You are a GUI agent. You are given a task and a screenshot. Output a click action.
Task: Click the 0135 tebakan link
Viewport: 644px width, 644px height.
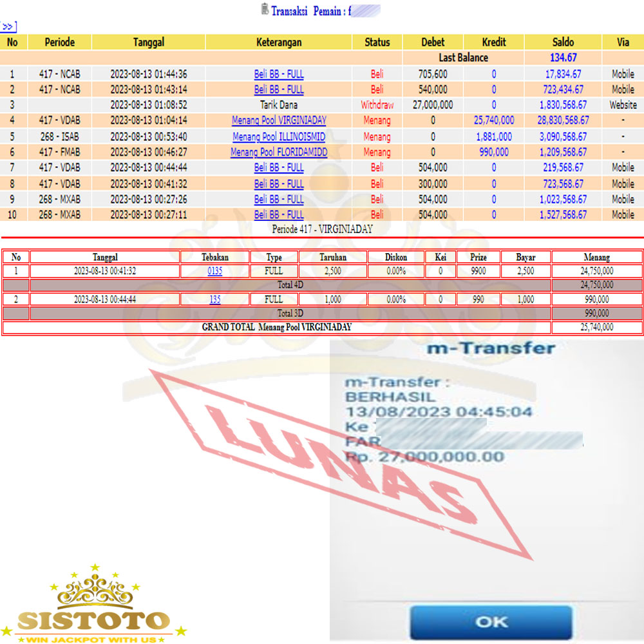pyautogui.click(x=215, y=271)
